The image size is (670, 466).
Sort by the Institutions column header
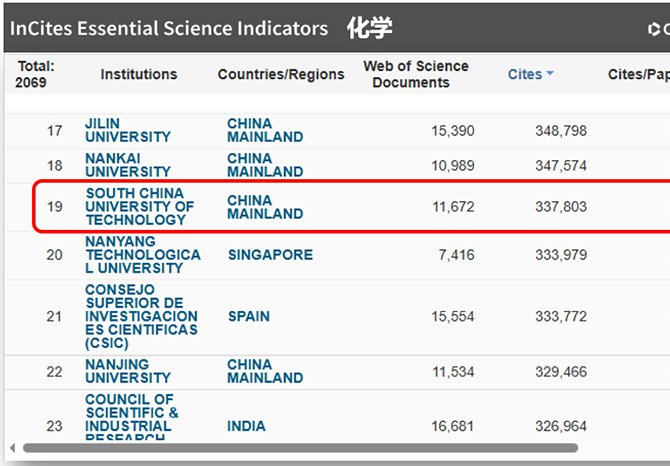(x=139, y=75)
